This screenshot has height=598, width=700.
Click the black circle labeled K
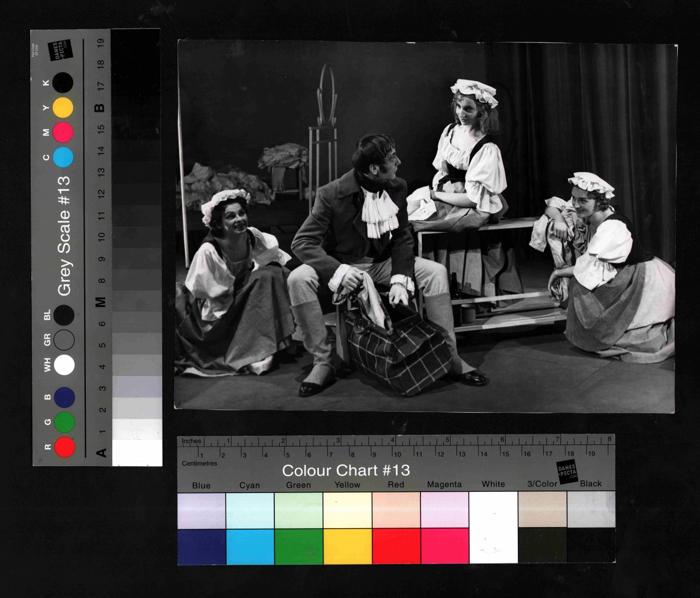63,83
